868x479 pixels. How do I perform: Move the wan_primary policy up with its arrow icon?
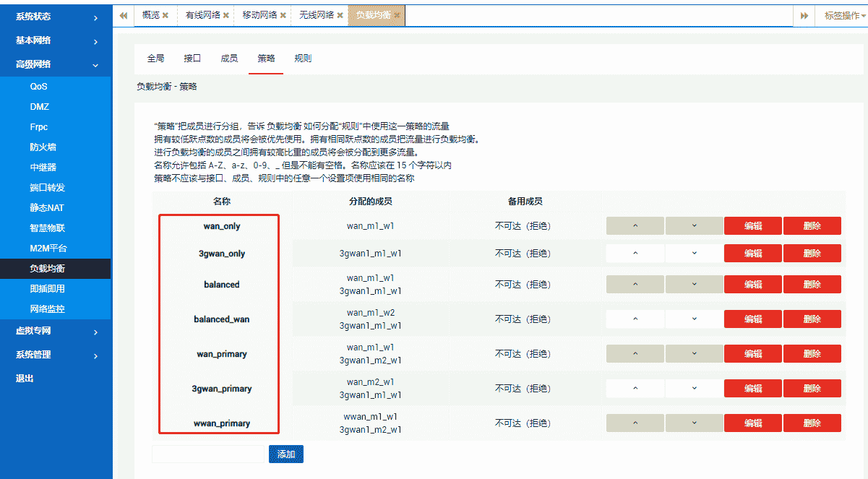tap(635, 353)
